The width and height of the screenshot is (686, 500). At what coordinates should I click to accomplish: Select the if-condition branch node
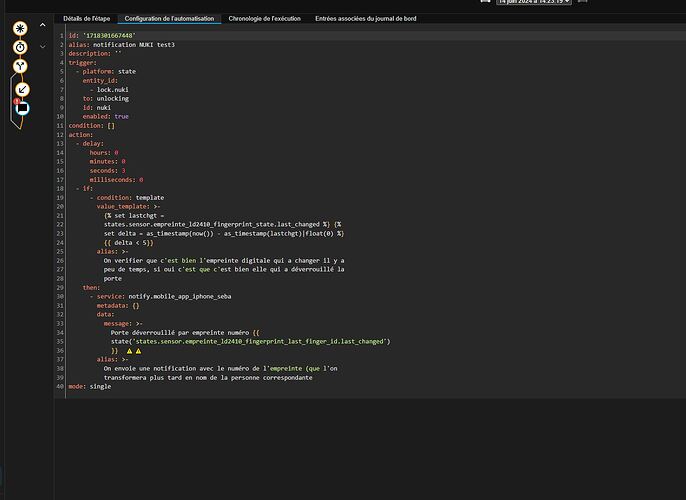click(20, 66)
